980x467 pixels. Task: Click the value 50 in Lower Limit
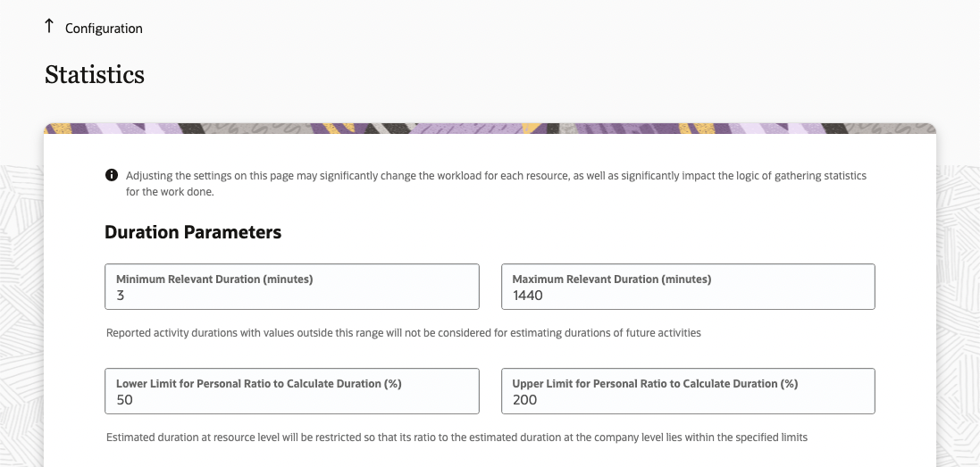[124, 400]
